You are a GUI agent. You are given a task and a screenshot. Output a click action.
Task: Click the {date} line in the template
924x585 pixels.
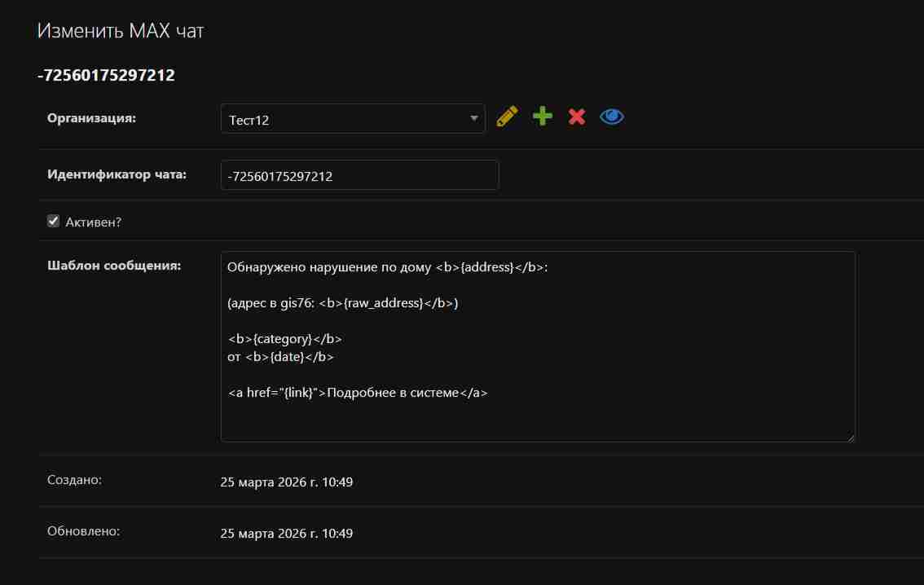tap(280, 357)
